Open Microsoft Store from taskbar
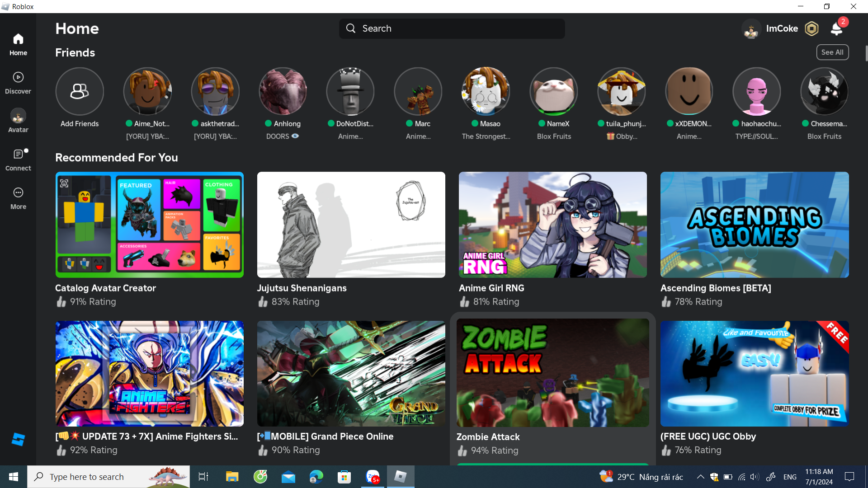 click(x=344, y=477)
